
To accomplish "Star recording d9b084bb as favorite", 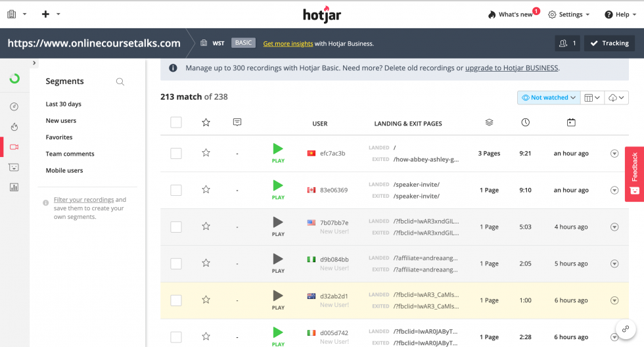I will 206,263.
